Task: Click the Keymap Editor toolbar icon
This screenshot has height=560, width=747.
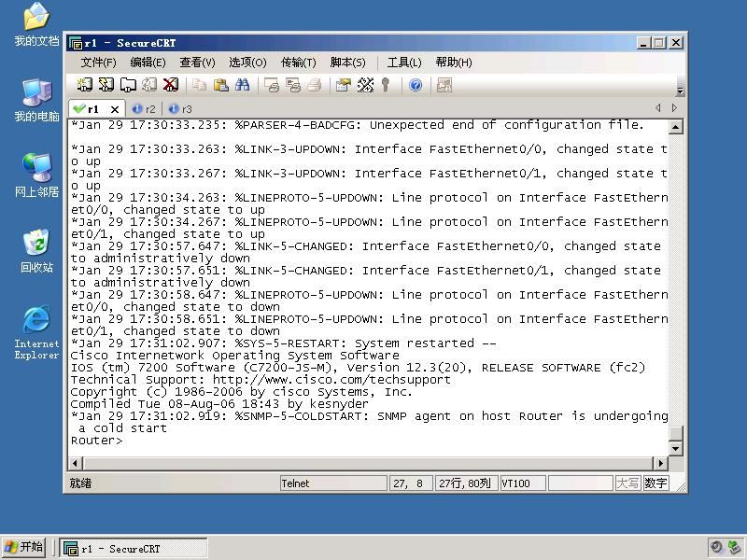Action: pos(365,85)
